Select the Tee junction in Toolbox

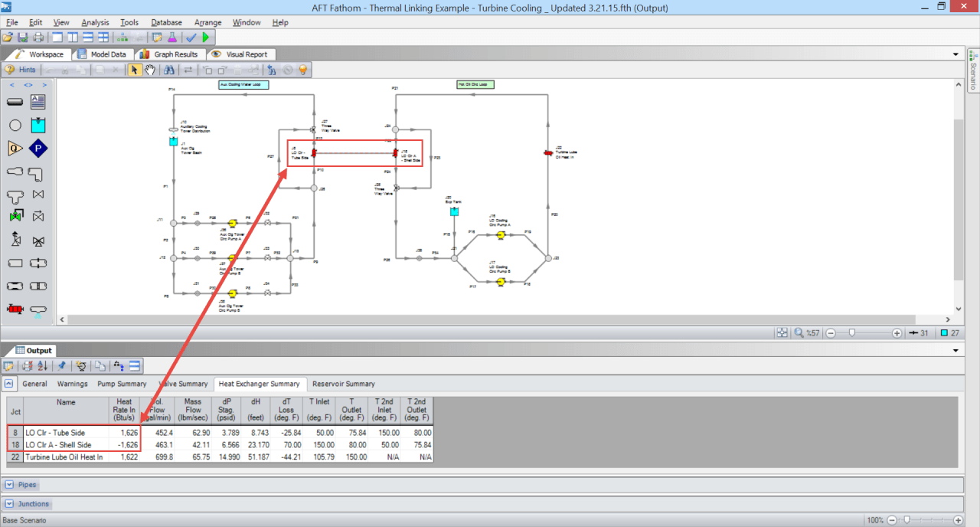click(15, 195)
